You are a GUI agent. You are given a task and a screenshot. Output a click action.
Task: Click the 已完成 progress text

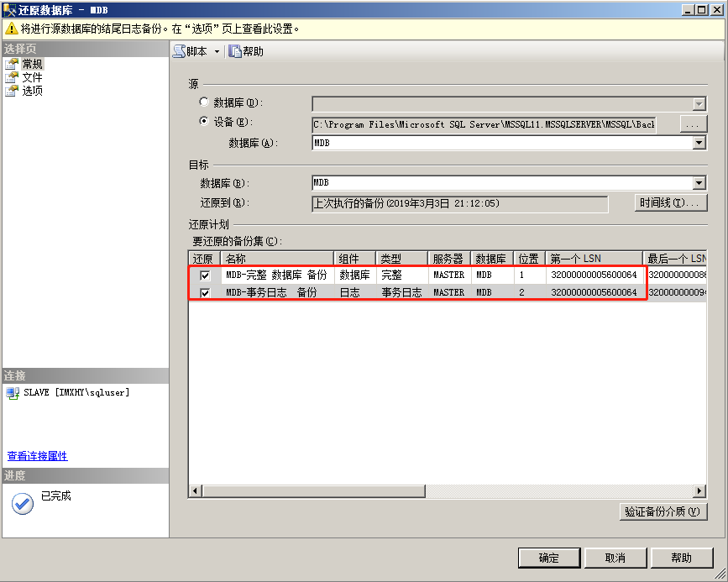pyautogui.click(x=56, y=495)
